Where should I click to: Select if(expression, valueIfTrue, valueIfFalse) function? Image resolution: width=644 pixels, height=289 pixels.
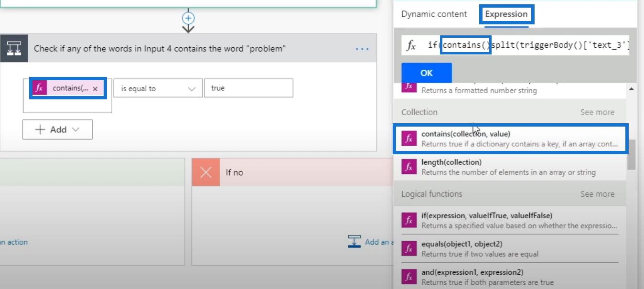point(510,220)
